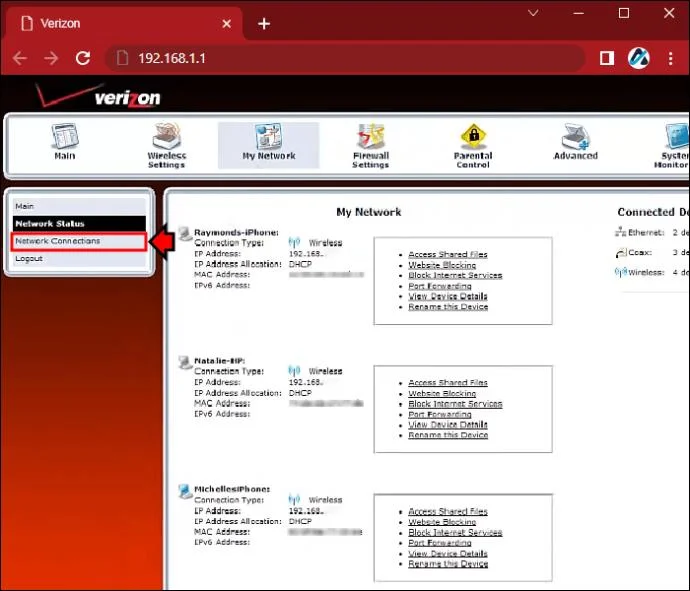Click Rename this Device for Raymonds-iPhone

point(448,307)
